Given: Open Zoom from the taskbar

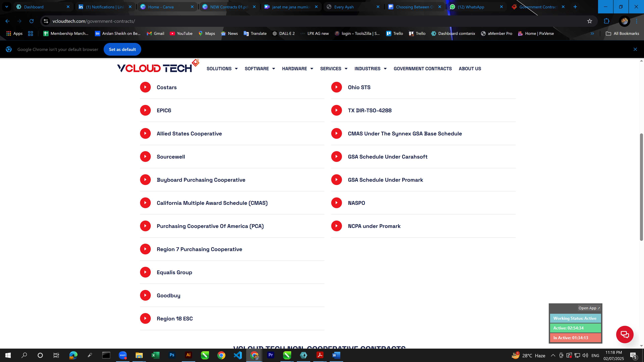Looking at the screenshot, I should (x=122, y=355).
